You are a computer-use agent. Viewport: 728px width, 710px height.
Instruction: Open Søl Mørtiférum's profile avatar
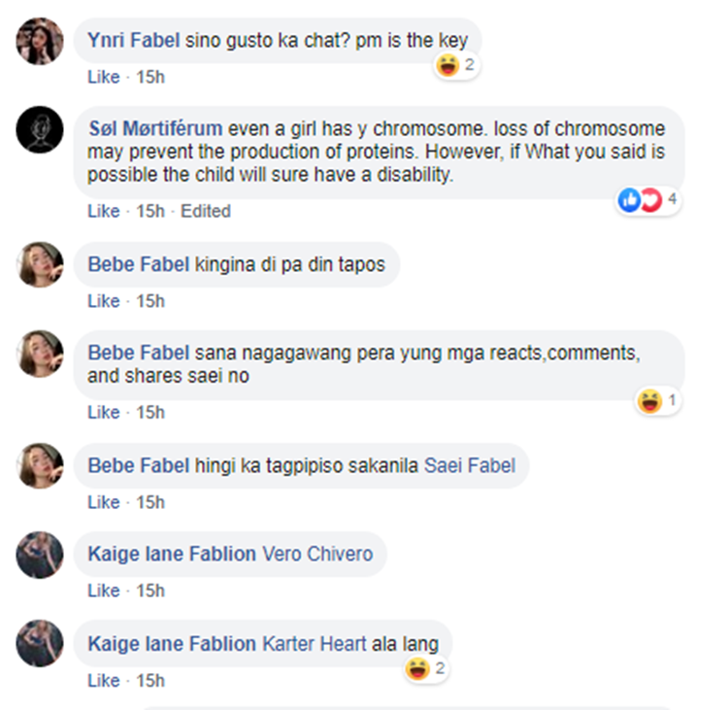point(41,129)
